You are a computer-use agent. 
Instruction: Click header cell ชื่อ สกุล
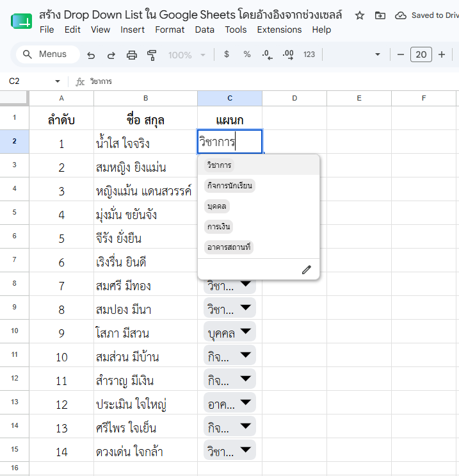click(x=145, y=118)
